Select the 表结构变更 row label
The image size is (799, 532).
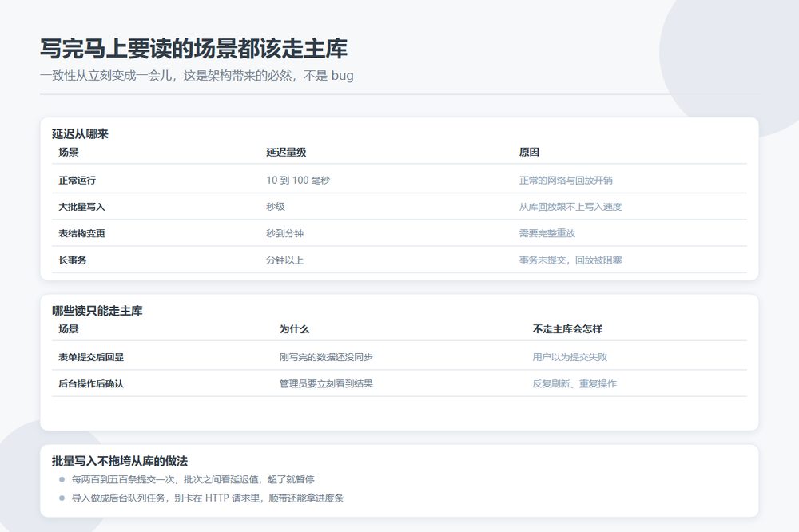point(81,233)
